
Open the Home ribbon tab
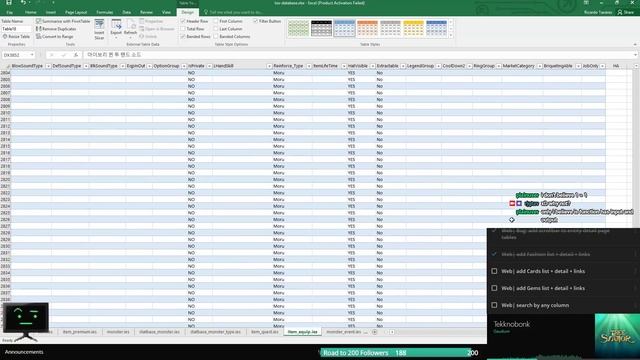(x=31, y=12)
